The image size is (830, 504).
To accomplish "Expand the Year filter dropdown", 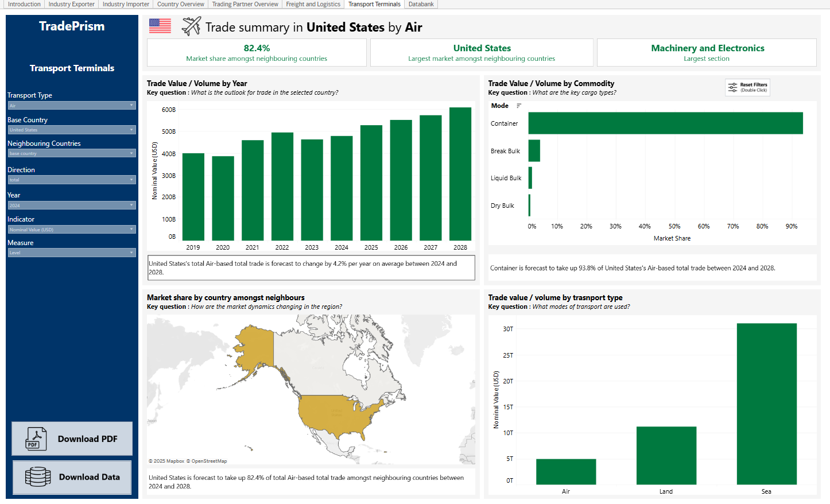I will tap(72, 206).
